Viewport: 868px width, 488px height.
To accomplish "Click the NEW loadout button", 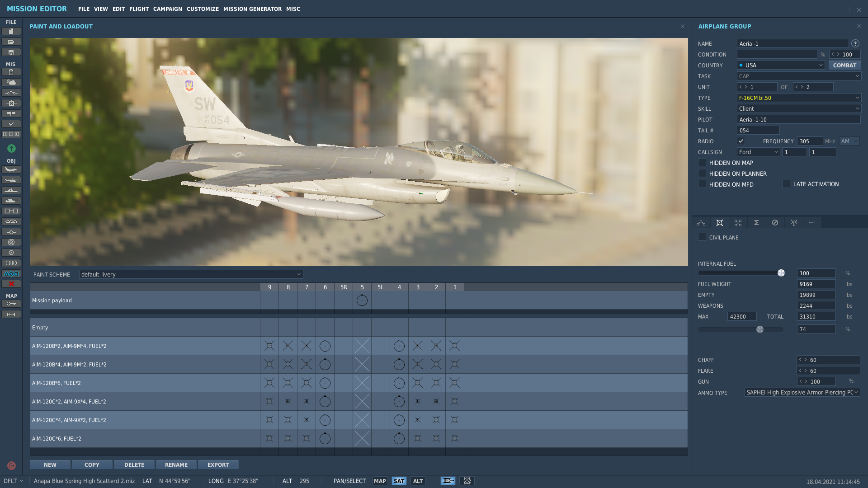I will (50, 465).
